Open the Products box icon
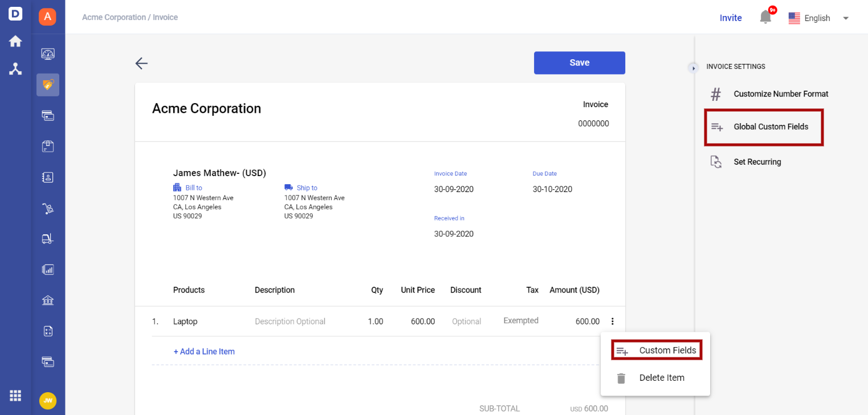The image size is (868, 415). point(48,147)
